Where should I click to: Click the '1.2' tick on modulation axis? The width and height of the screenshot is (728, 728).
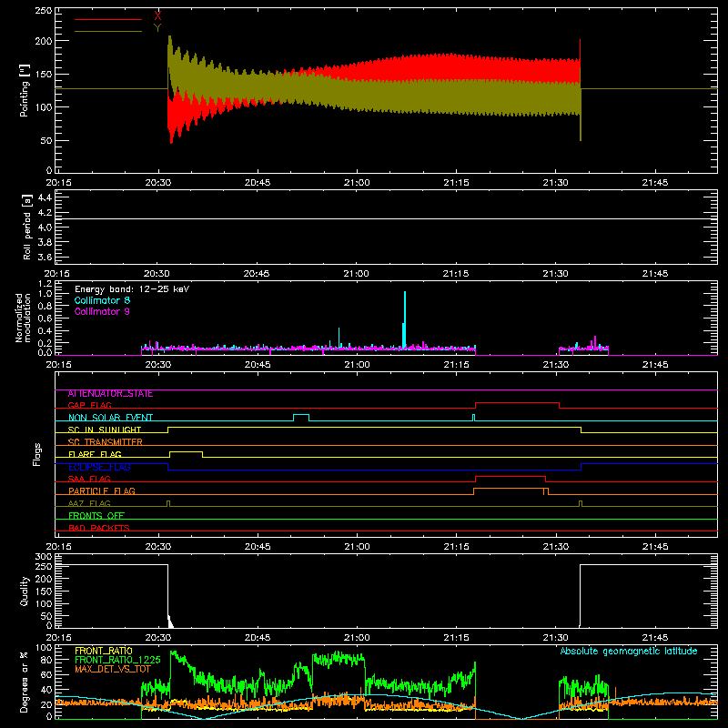(45, 284)
